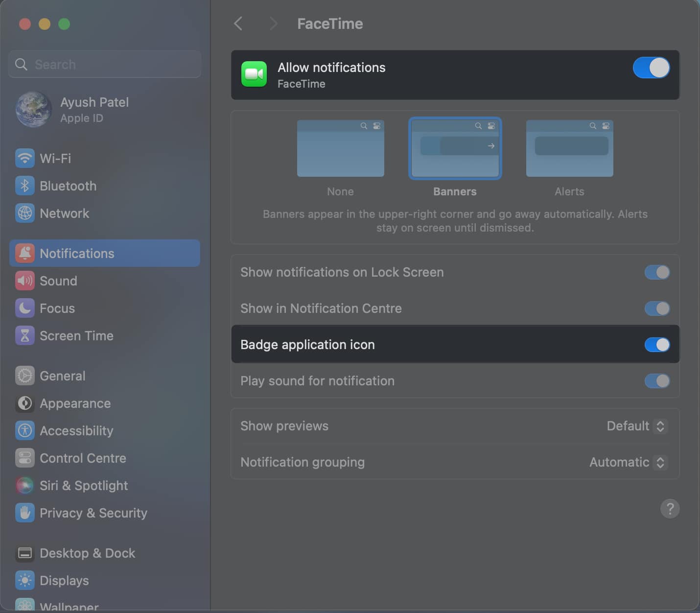
Task: Click the Desktop & Dock icon
Action: pos(25,553)
